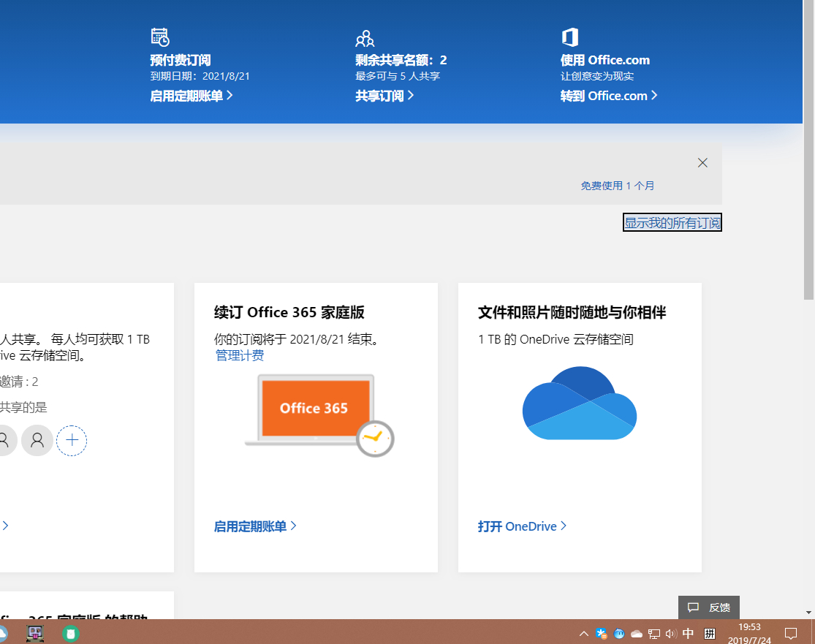Click the 拼 IME mode indicator
815x644 pixels.
pyautogui.click(x=710, y=634)
